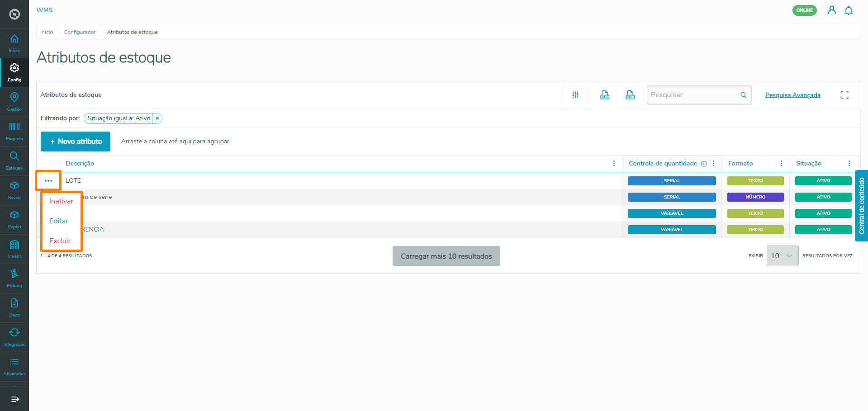Viewport: 868px width, 411px height.
Task: Open the Atividades sidebar item
Action: point(14,367)
